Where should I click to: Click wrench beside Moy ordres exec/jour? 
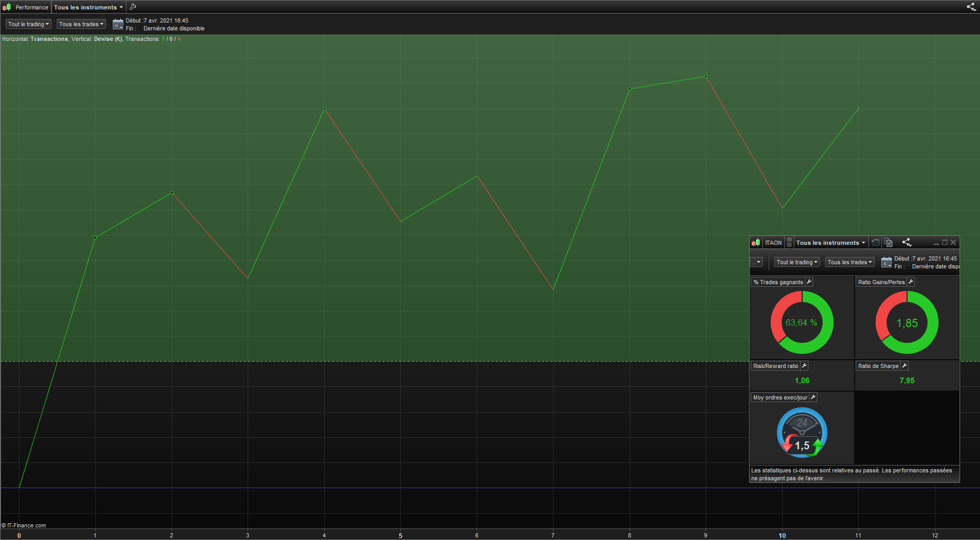click(813, 397)
